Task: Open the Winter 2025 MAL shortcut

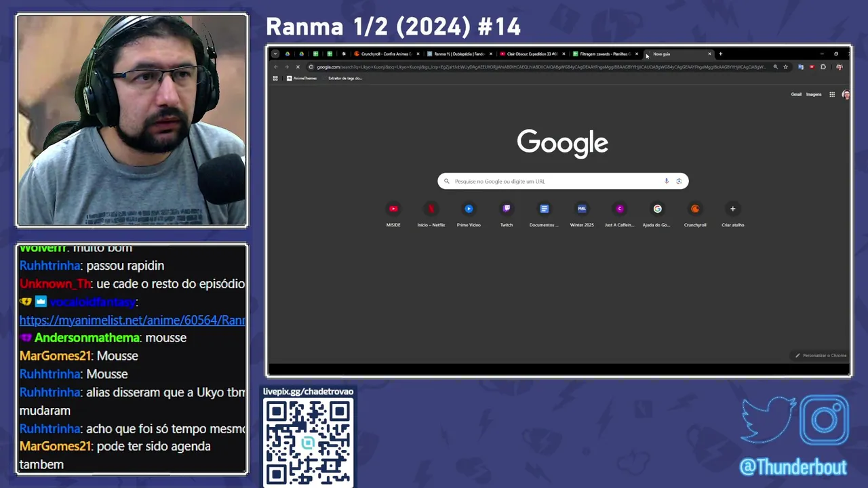Action: (x=582, y=215)
